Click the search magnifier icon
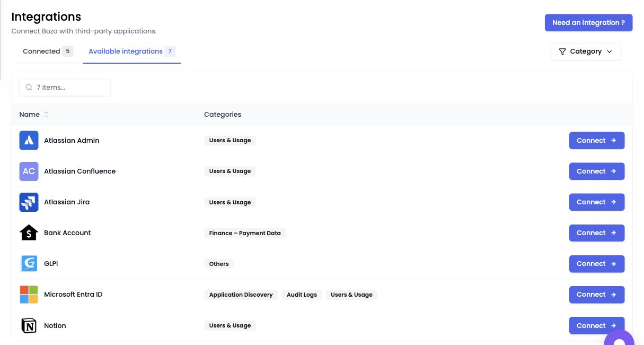The width and height of the screenshot is (644, 345). (x=29, y=88)
